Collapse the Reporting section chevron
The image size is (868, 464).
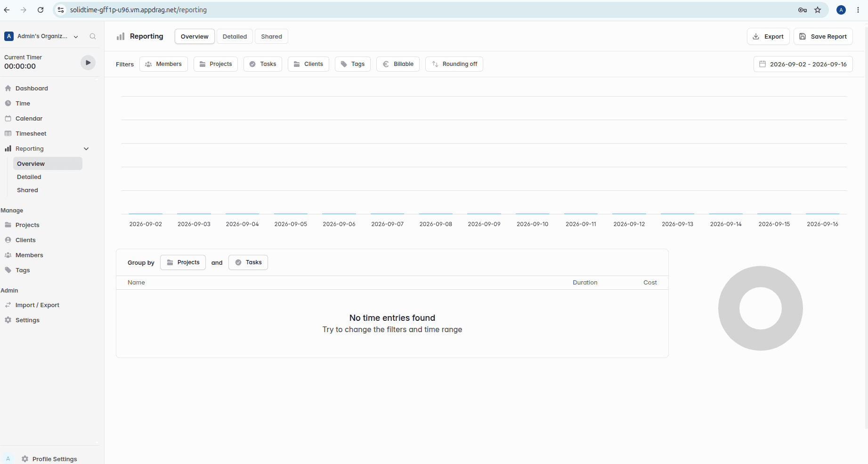point(86,149)
